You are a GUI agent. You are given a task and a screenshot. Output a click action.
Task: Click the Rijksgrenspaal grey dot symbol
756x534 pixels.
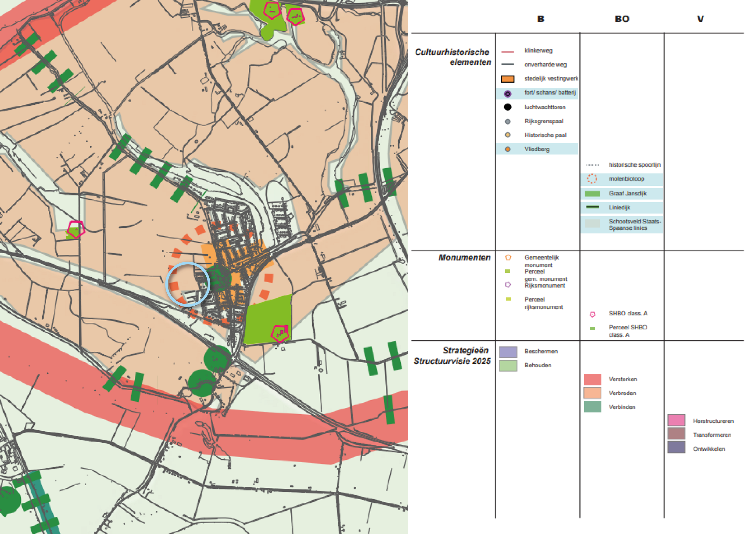(x=507, y=122)
